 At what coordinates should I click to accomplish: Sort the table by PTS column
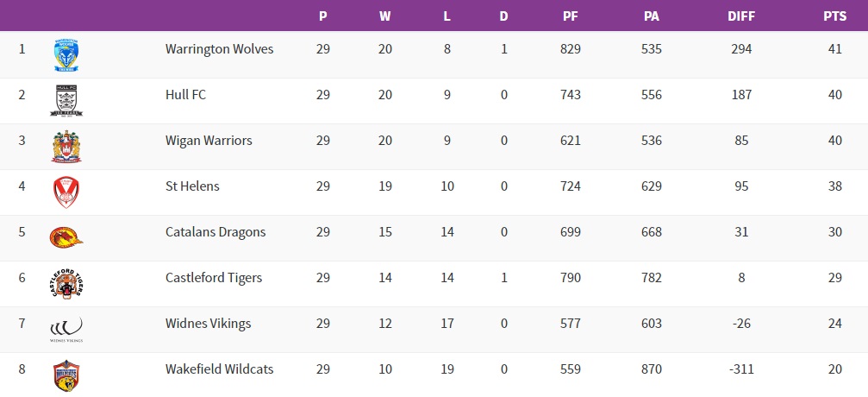tap(834, 16)
